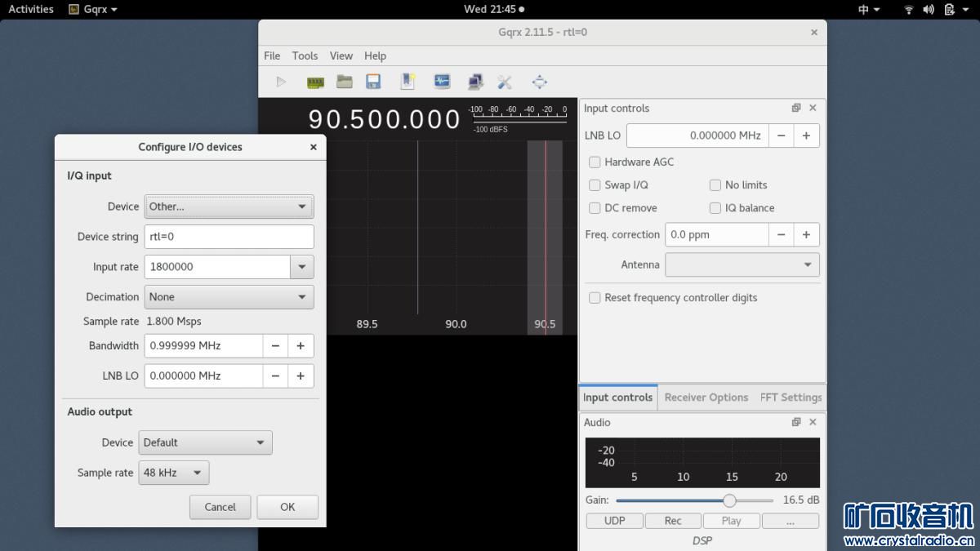980x551 pixels.
Task: Click the load settings folder icon
Action: [x=345, y=82]
